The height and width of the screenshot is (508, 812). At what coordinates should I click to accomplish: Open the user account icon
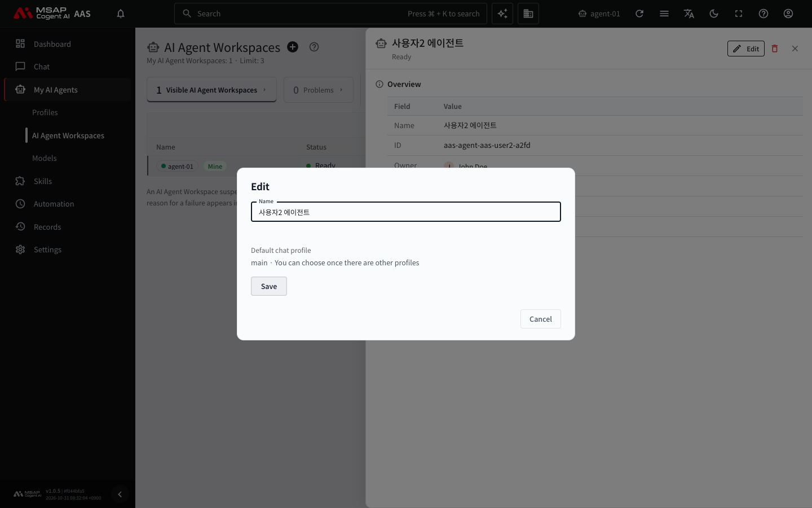(788, 14)
